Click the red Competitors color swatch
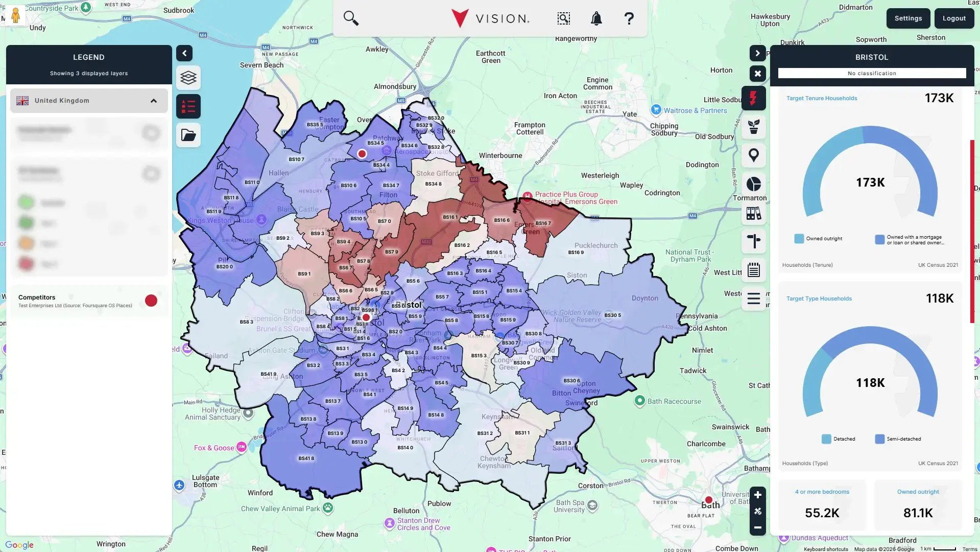980x552 pixels. [151, 301]
